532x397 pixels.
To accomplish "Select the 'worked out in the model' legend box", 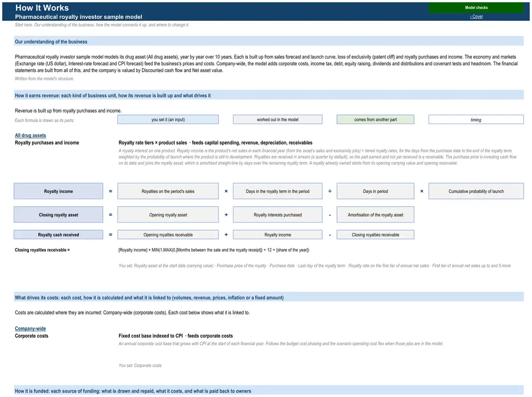I will pos(278,119).
